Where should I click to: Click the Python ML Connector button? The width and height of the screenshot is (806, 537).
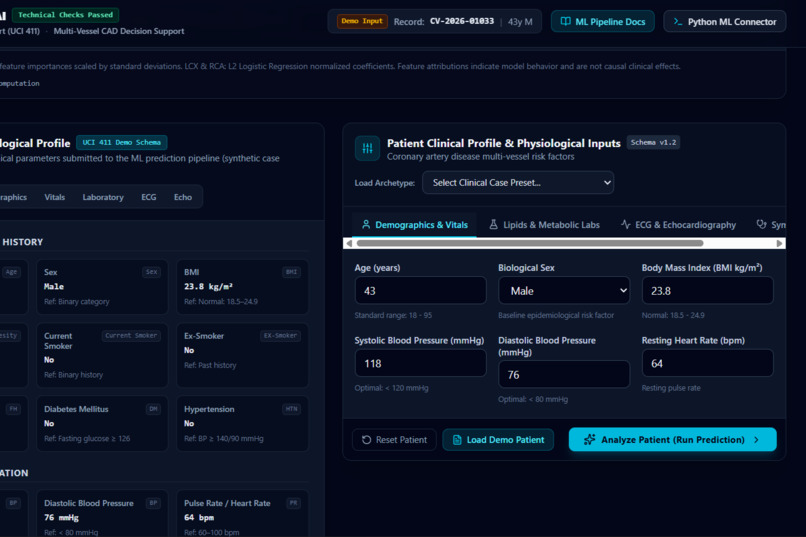pyautogui.click(x=725, y=22)
